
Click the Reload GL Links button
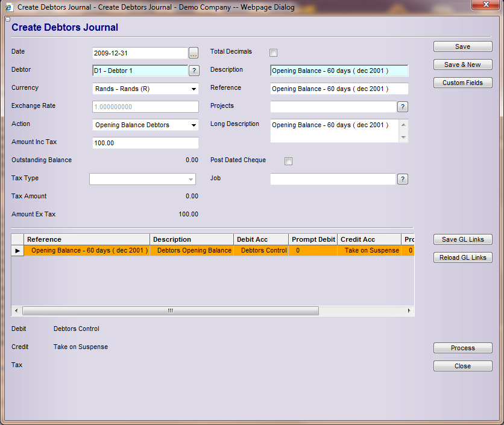point(462,257)
